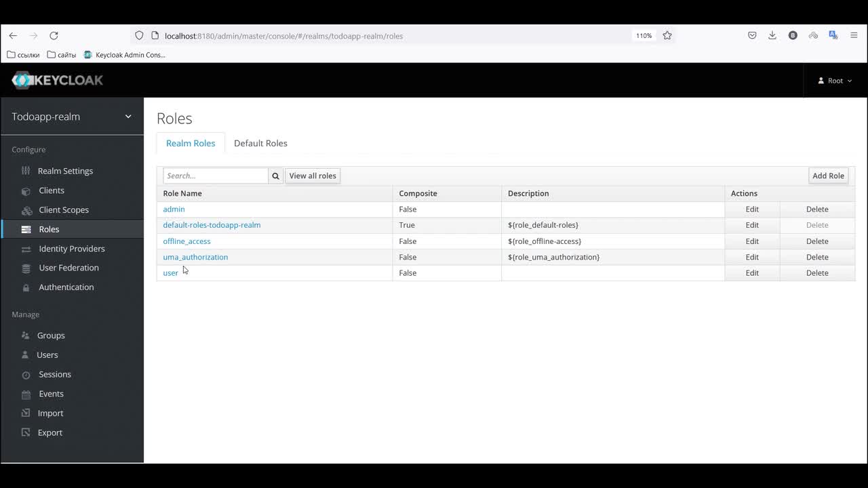Click the shield tracking protection icon
This screenshot has height=488, width=868.
pos(139,35)
